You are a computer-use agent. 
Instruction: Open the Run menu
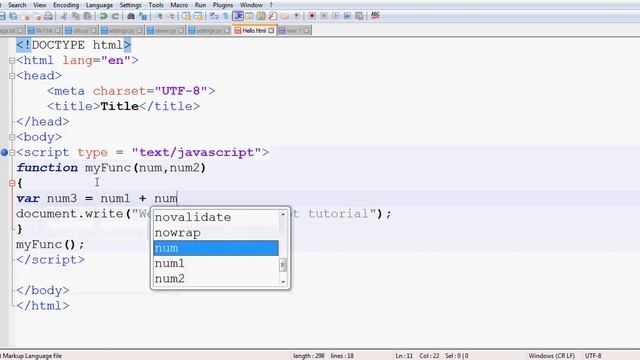200,5
